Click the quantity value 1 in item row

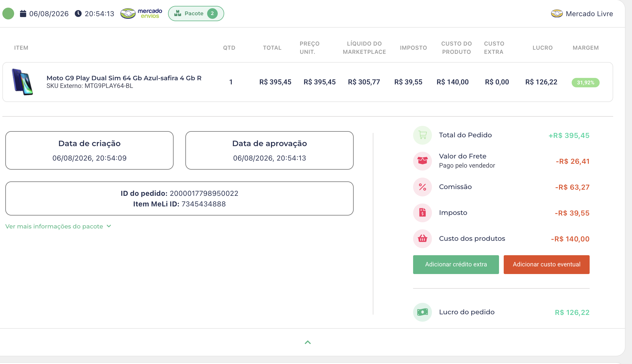pos(231,82)
